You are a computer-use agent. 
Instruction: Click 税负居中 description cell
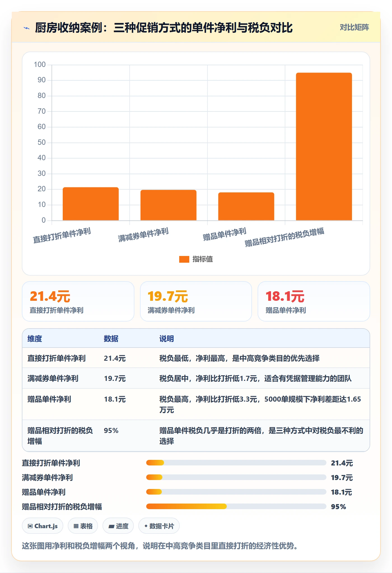tap(255, 379)
